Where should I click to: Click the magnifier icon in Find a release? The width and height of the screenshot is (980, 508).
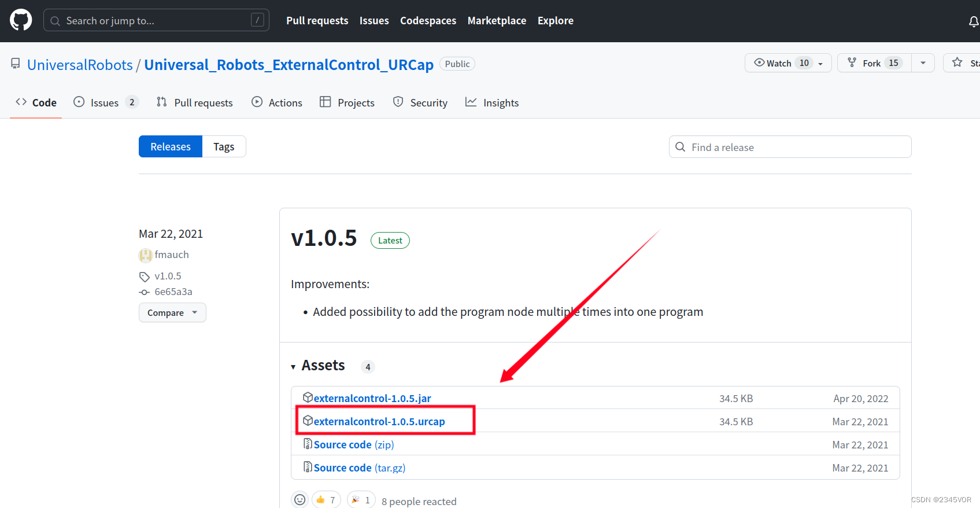[681, 147]
